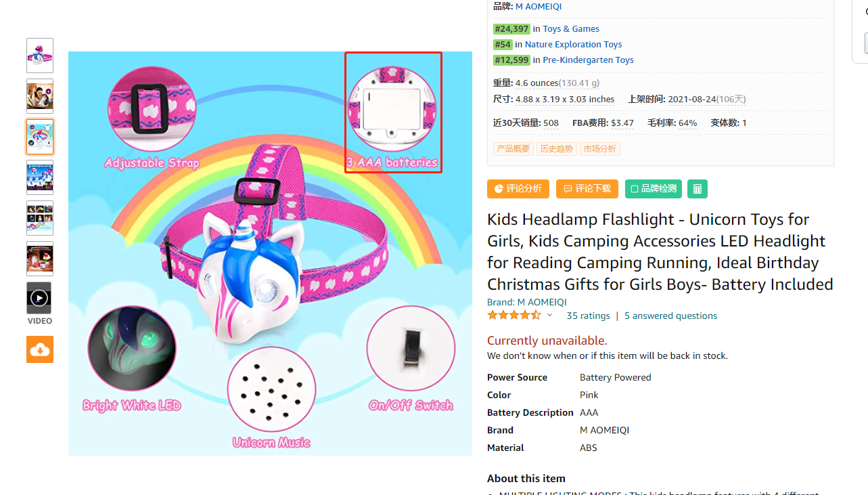Open the green calculator icon button

[697, 189]
